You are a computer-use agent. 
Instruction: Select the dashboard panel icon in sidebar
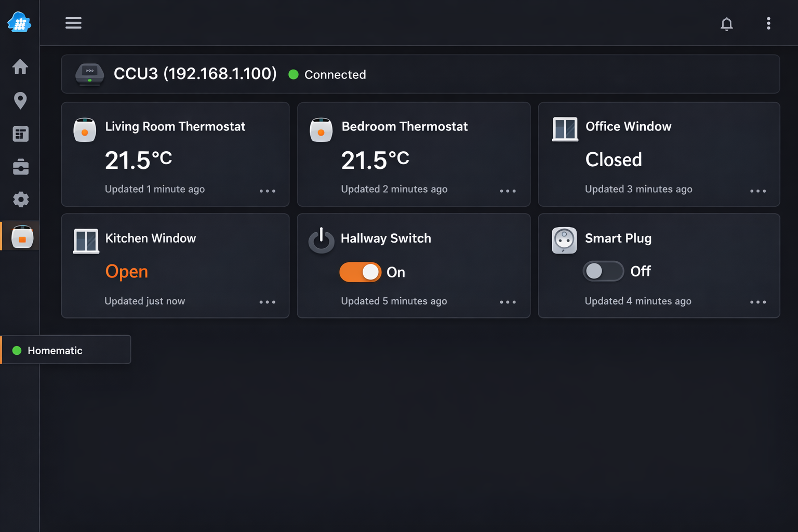(x=20, y=134)
